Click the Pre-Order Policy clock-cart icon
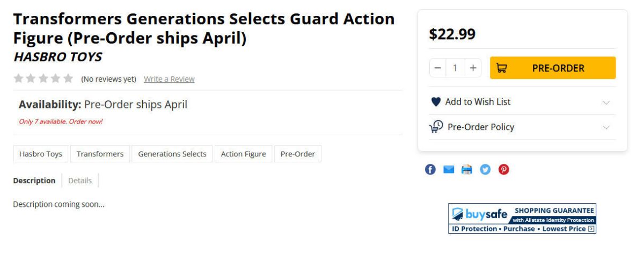The width and height of the screenshot is (644, 274). 436,127
